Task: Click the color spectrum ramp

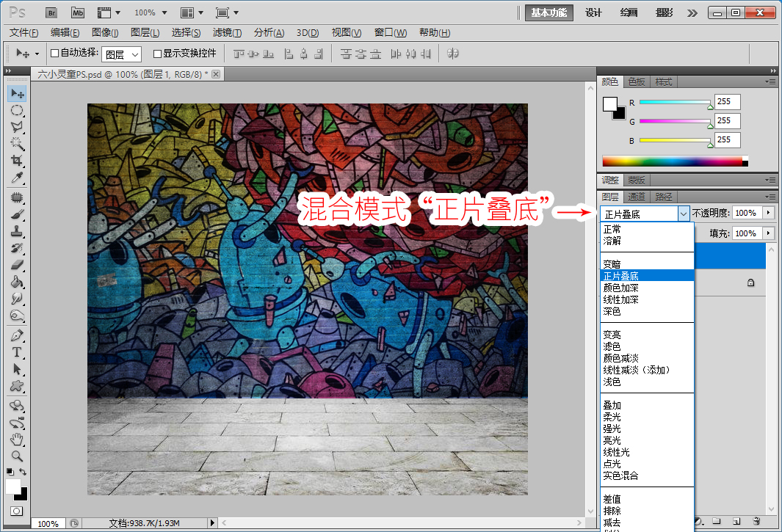Action: tap(675, 161)
